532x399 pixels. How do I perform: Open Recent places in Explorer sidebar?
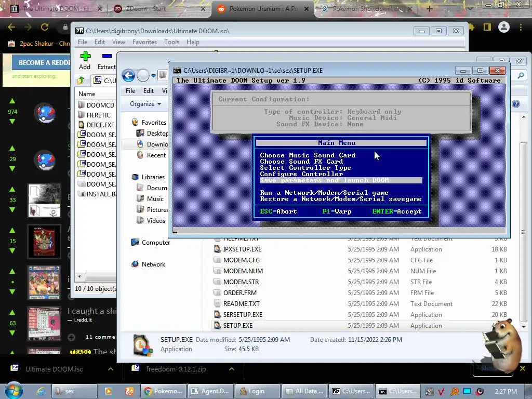click(151, 155)
